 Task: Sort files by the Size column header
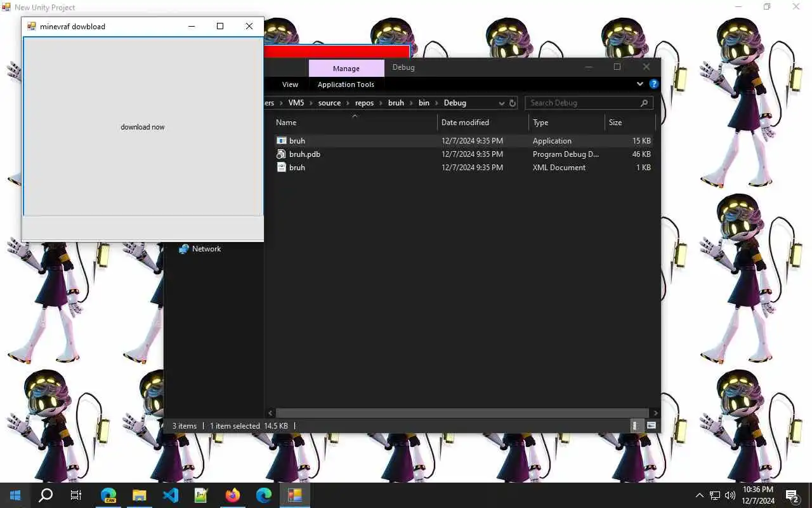pyautogui.click(x=630, y=123)
